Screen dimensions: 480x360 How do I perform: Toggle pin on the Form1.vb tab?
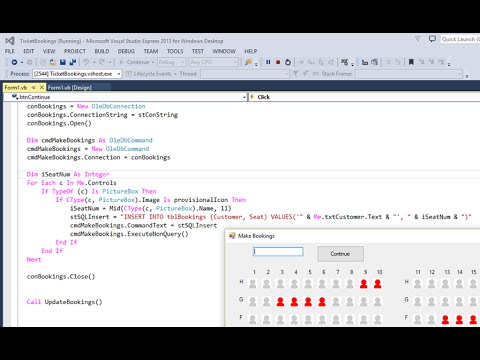coord(33,87)
